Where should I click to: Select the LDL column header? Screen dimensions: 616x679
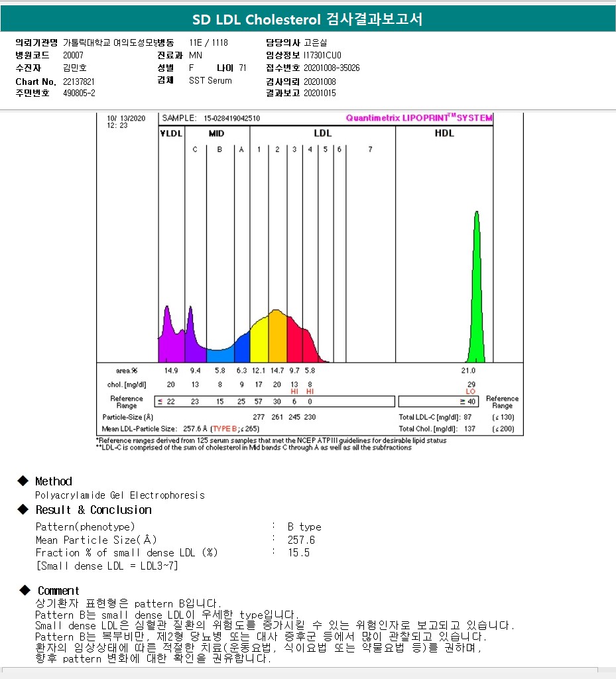(322, 133)
